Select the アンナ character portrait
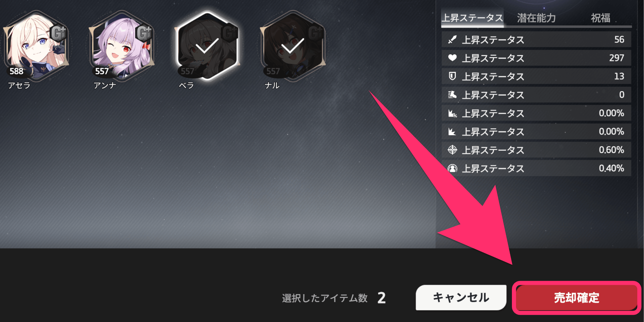Image resolution: width=644 pixels, height=322 pixels. pos(122,46)
